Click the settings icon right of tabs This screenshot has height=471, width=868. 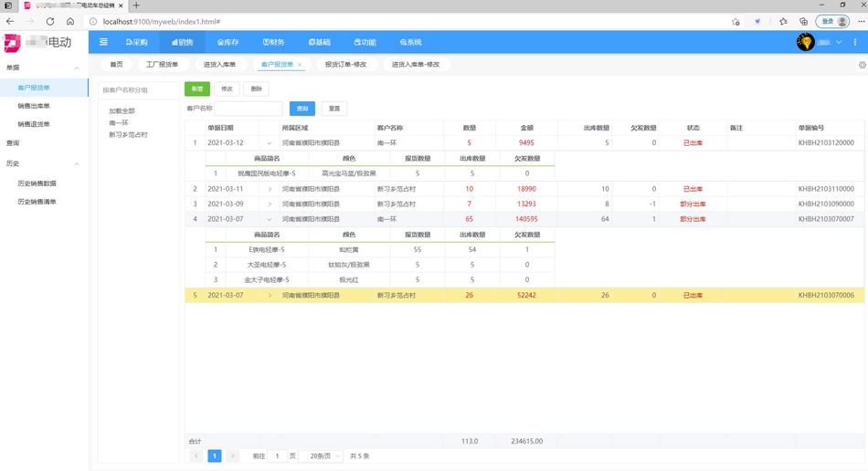[x=862, y=65]
